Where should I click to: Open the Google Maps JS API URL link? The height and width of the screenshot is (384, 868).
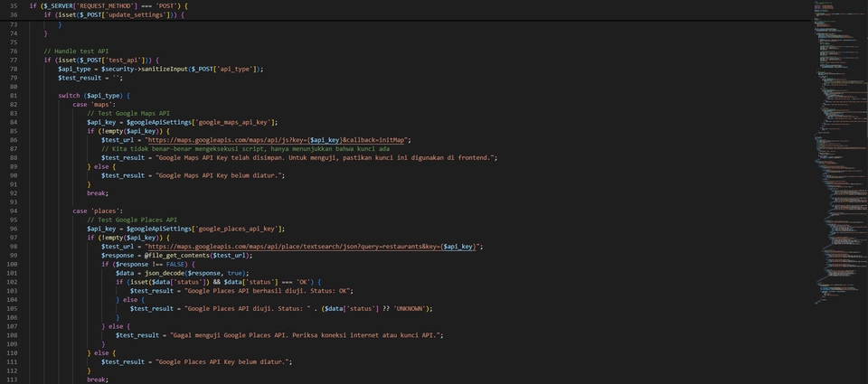tap(277, 140)
